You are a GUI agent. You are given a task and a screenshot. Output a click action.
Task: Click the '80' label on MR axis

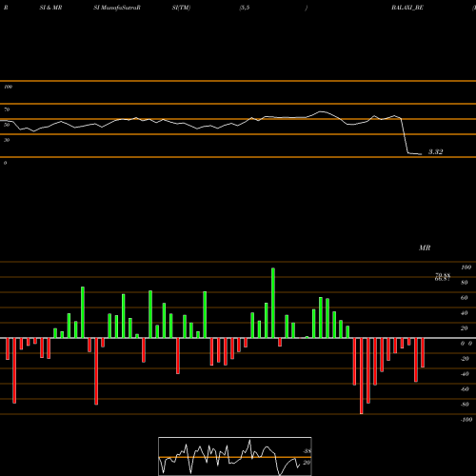465,283
